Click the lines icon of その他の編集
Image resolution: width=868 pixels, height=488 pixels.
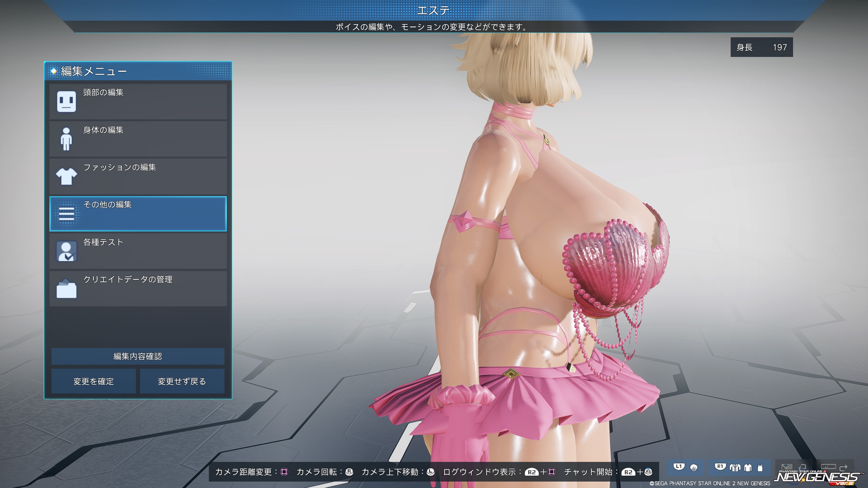[66, 213]
